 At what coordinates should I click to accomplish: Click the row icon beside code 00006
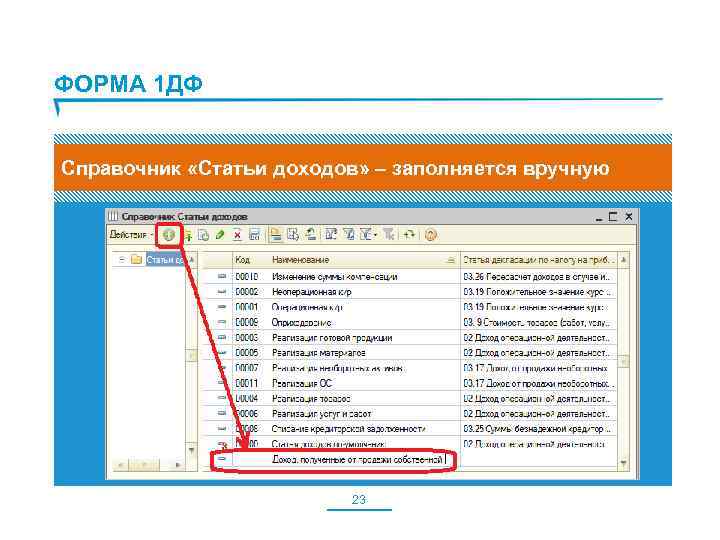pos(222,414)
